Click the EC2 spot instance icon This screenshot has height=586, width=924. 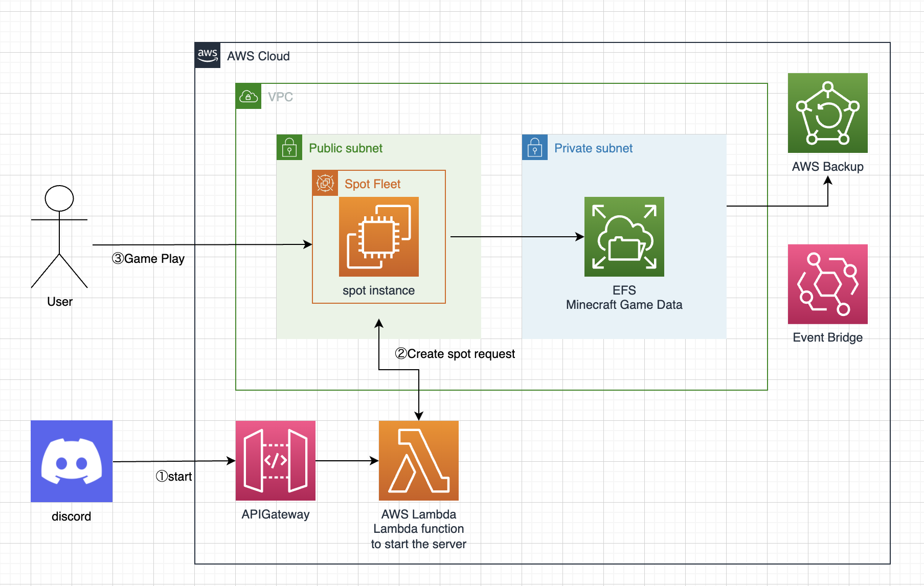pyautogui.click(x=378, y=237)
